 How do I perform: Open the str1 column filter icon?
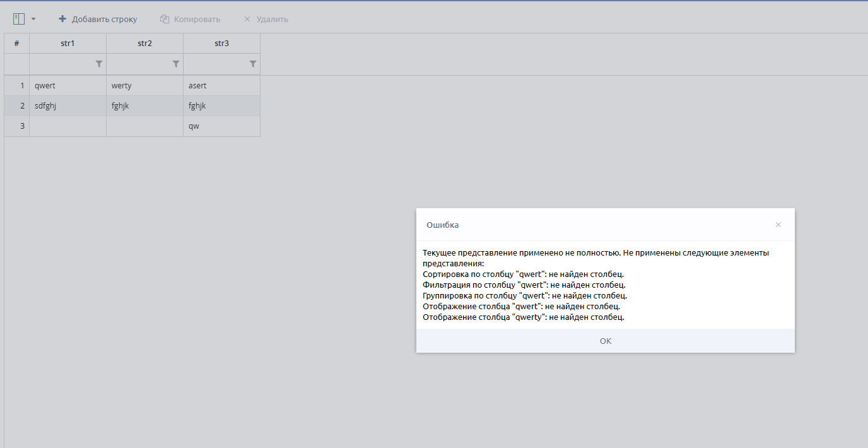[99, 64]
